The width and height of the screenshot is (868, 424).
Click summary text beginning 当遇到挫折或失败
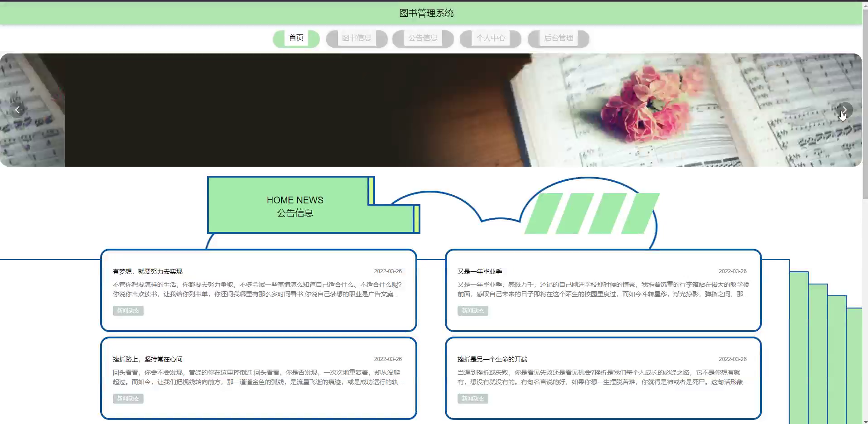coord(603,377)
